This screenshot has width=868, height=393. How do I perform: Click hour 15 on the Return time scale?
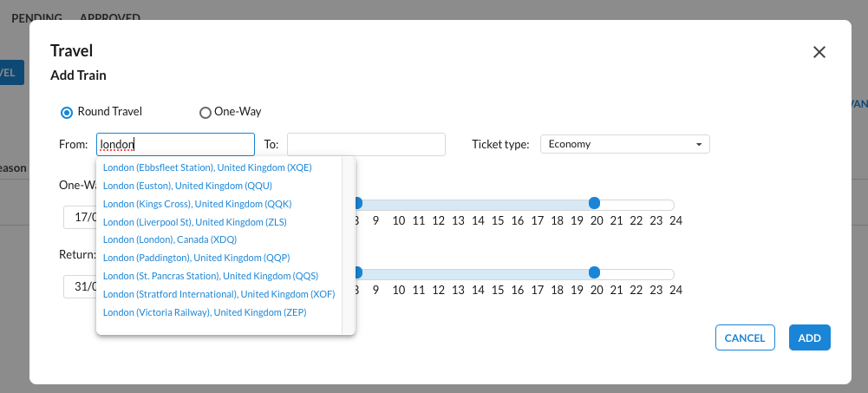point(498,290)
